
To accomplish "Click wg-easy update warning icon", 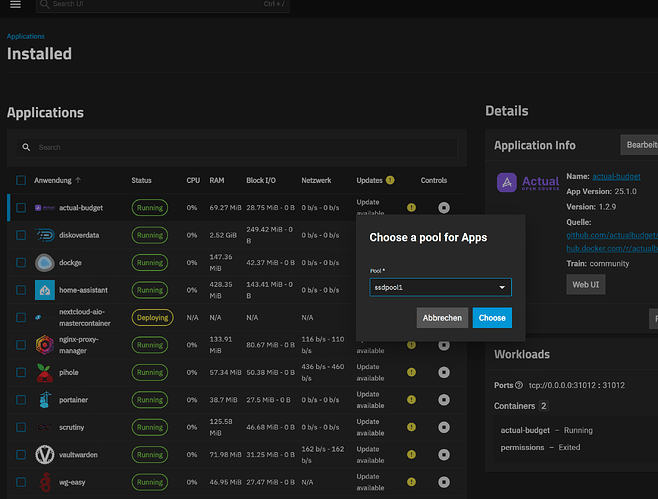I will pyautogui.click(x=411, y=482).
